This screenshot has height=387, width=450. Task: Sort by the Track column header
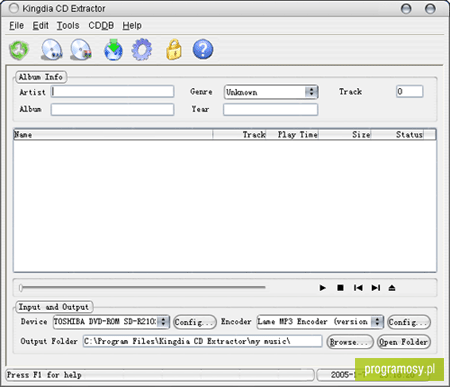(x=239, y=135)
